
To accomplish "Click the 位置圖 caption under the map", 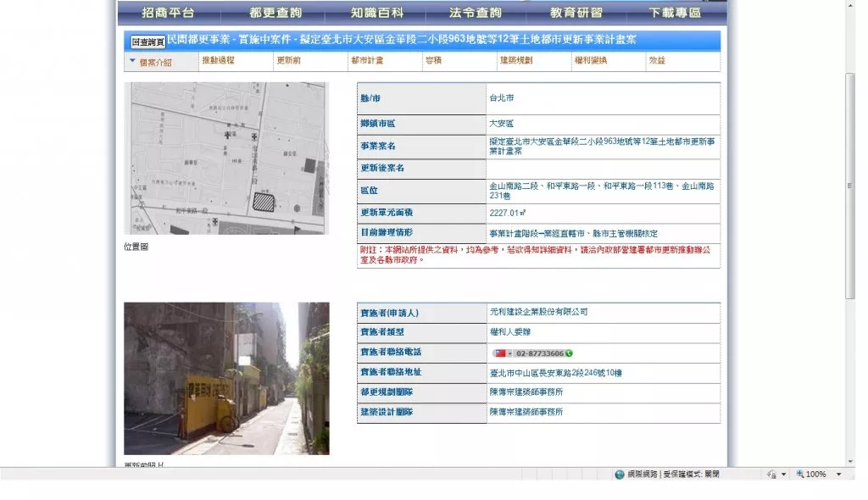I will point(136,247).
